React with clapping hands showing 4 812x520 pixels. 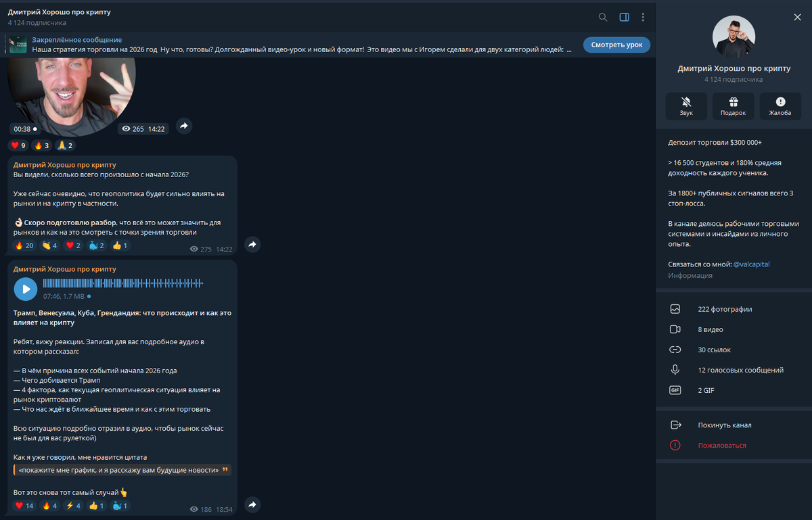(49, 245)
